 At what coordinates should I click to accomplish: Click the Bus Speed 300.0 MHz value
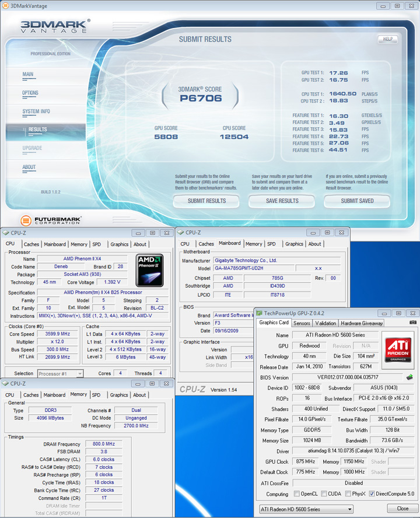tap(58, 349)
